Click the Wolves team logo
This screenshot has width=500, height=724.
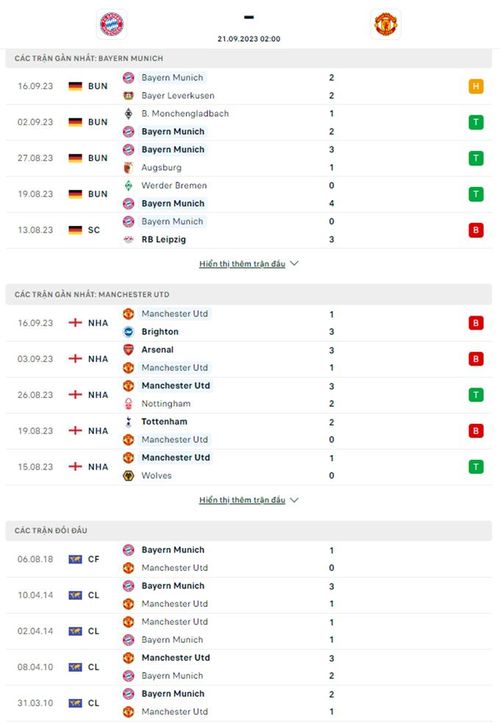[x=128, y=476]
